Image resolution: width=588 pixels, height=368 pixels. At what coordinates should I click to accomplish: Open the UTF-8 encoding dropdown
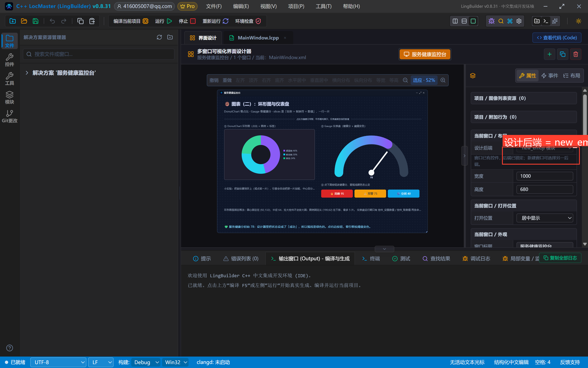(58, 362)
